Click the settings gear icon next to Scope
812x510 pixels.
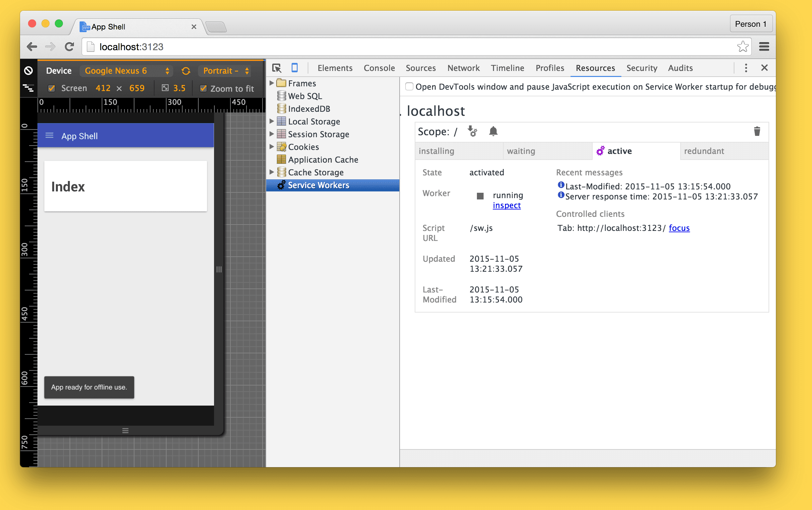(472, 131)
